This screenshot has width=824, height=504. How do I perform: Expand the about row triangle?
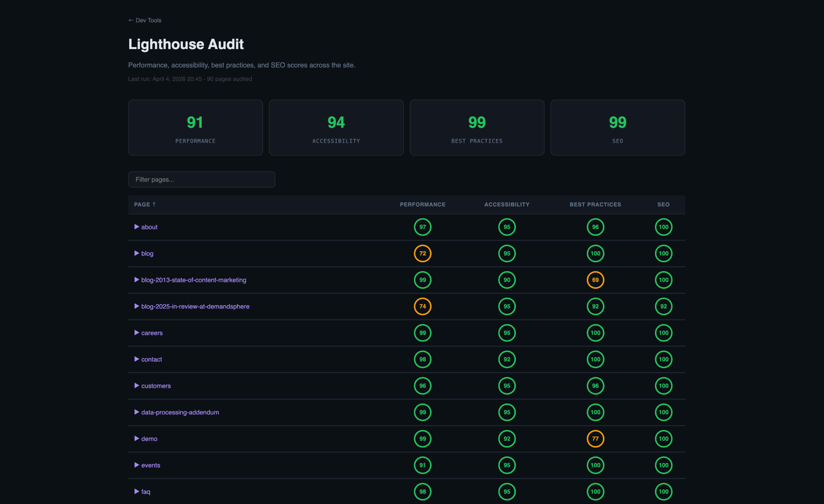(x=136, y=227)
